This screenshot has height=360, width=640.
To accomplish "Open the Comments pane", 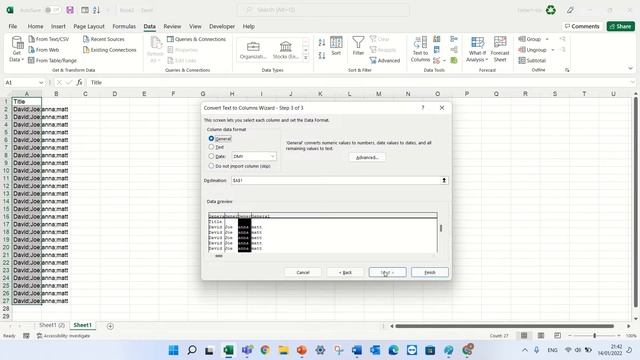I will point(582,26).
